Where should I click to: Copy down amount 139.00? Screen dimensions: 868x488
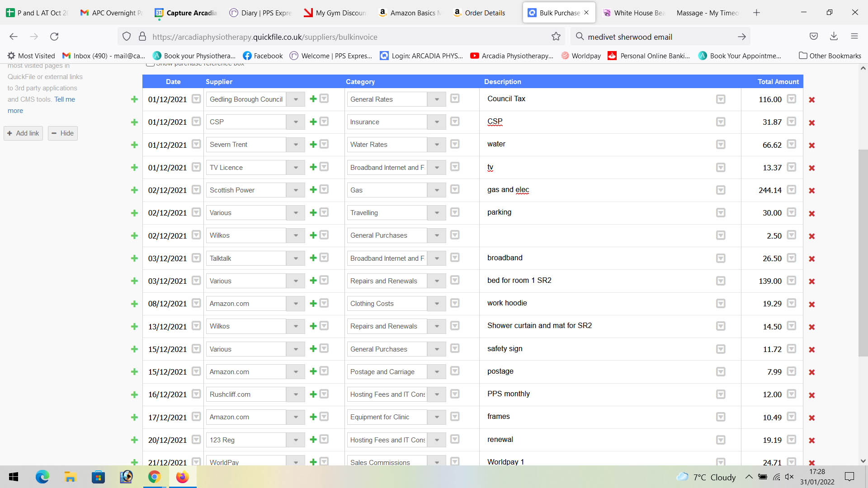click(x=791, y=281)
